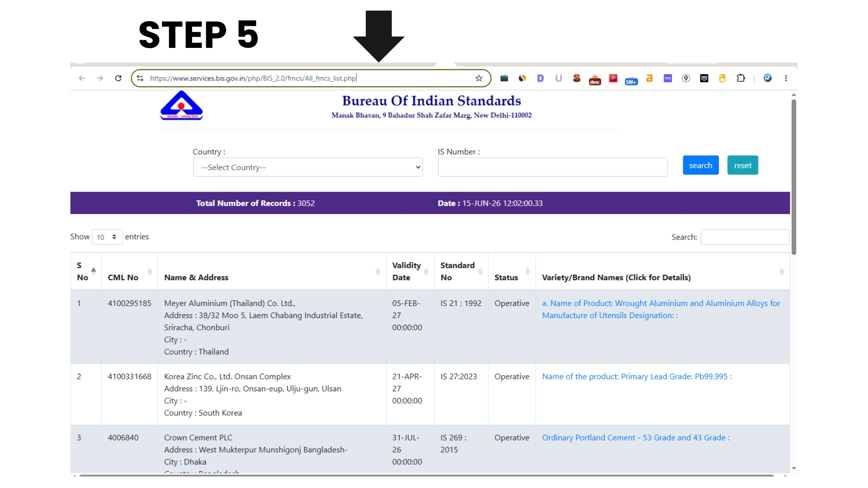Sort by the Status column header
Viewport: 868px width, 488px height.
(512, 271)
